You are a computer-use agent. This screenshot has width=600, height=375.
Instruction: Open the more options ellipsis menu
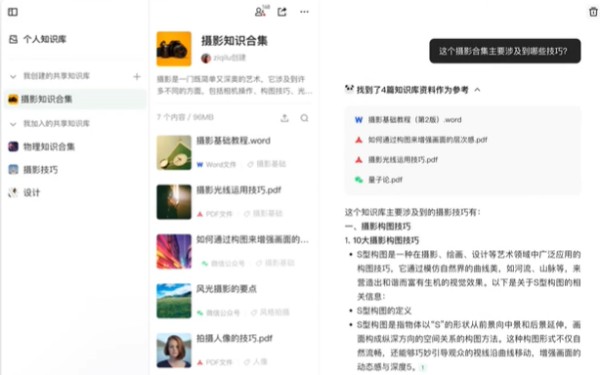pyautogui.click(x=304, y=12)
